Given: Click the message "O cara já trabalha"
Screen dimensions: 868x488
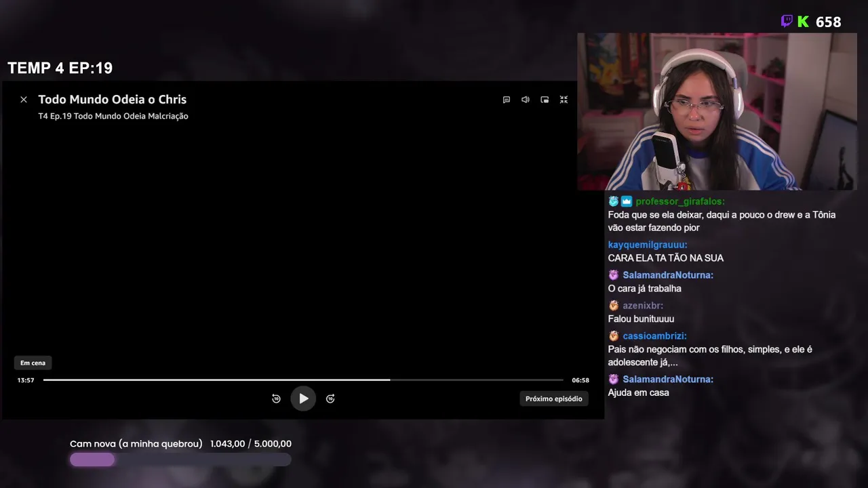Looking at the screenshot, I should 645,289.
